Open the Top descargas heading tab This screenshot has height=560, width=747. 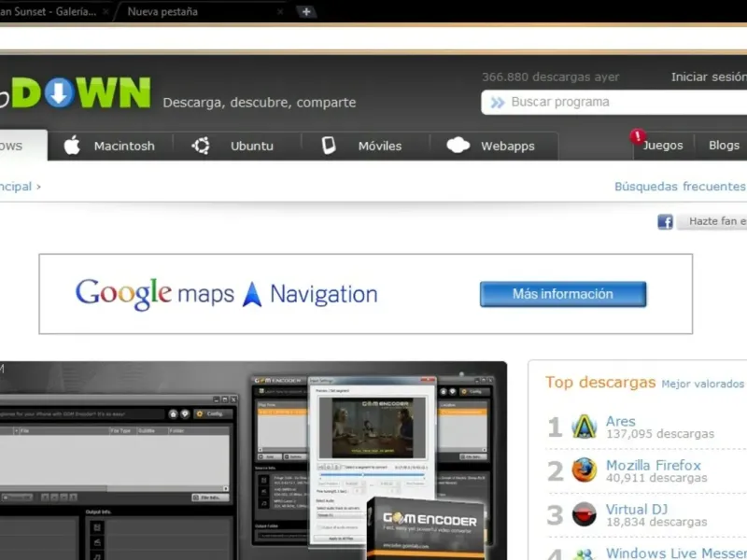600,383
